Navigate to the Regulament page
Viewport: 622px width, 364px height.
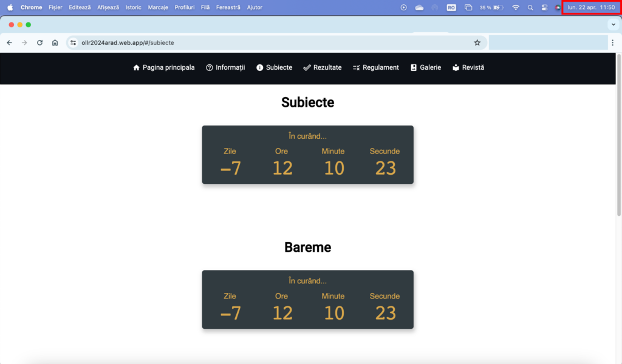tap(375, 67)
